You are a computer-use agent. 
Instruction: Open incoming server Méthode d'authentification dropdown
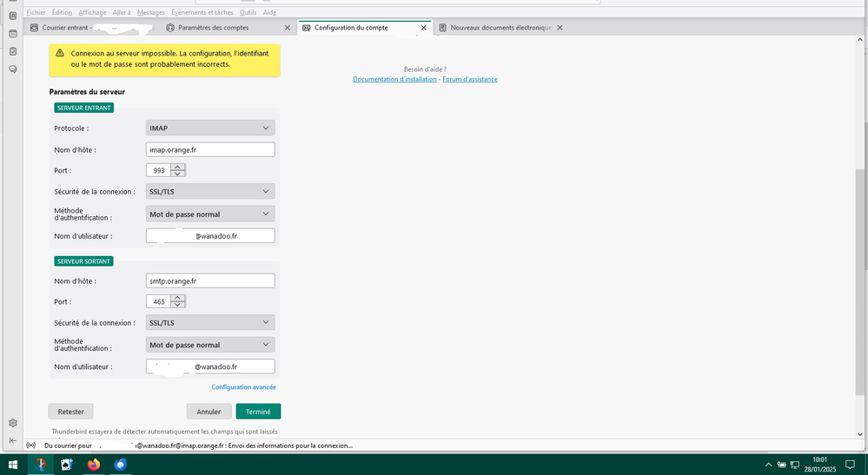(x=210, y=214)
